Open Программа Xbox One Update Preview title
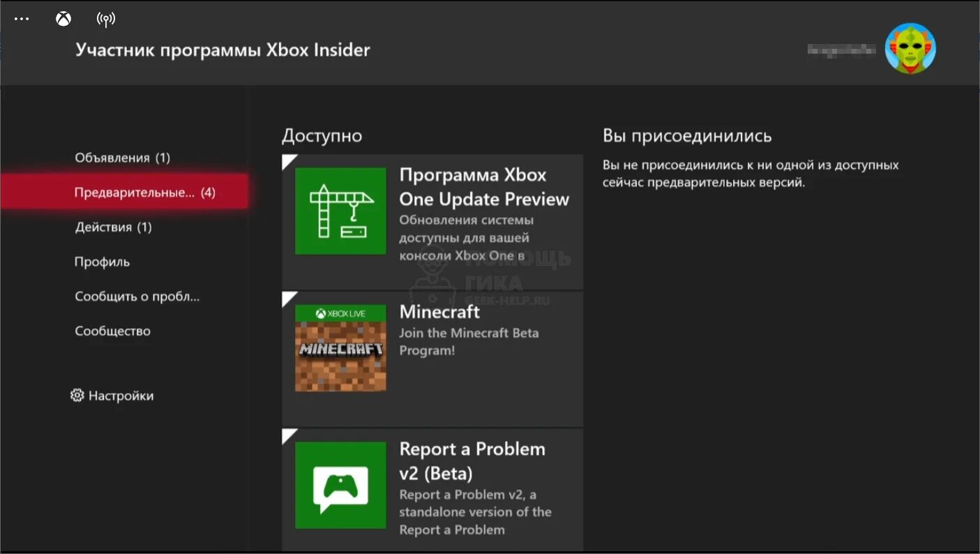Screen dimensions: 980x554 pyautogui.click(x=484, y=187)
